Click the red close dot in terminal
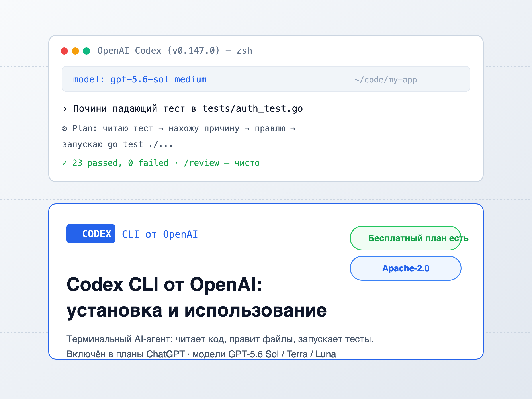The height and width of the screenshot is (399, 532). (x=64, y=51)
